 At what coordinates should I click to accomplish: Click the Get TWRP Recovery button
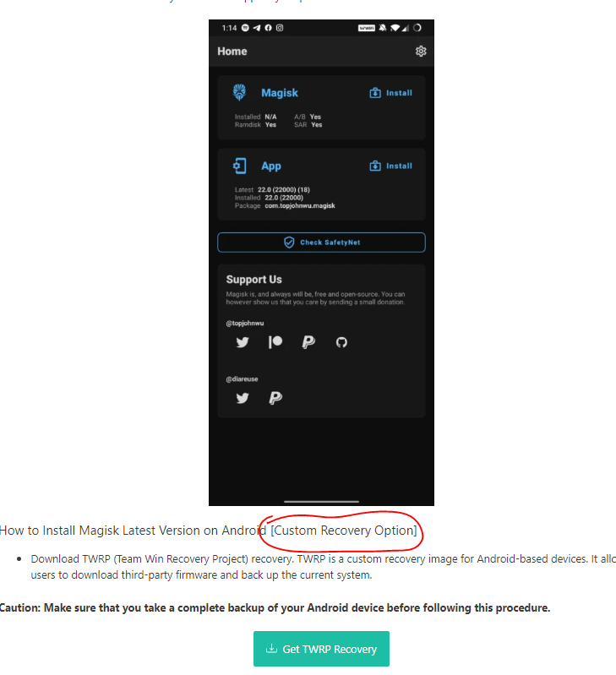point(322,649)
